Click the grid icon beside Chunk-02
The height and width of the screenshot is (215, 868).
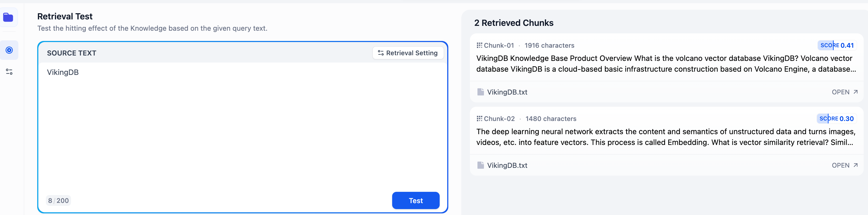(479, 119)
